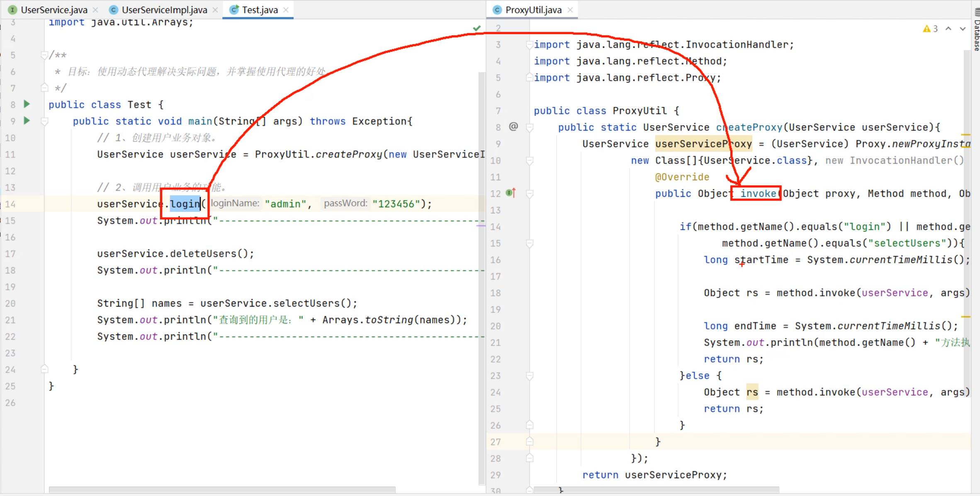Collapse the main method fold in Test.java
Image resolution: width=980 pixels, height=496 pixels.
coord(44,121)
